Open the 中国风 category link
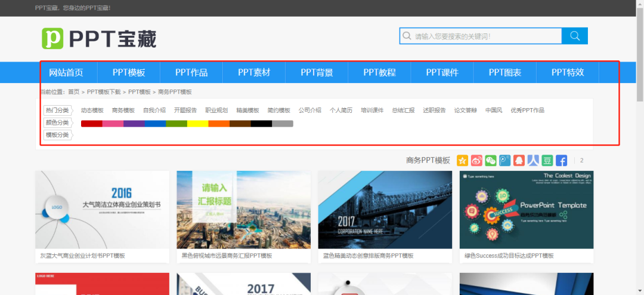644x295 pixels. point(494,110)
